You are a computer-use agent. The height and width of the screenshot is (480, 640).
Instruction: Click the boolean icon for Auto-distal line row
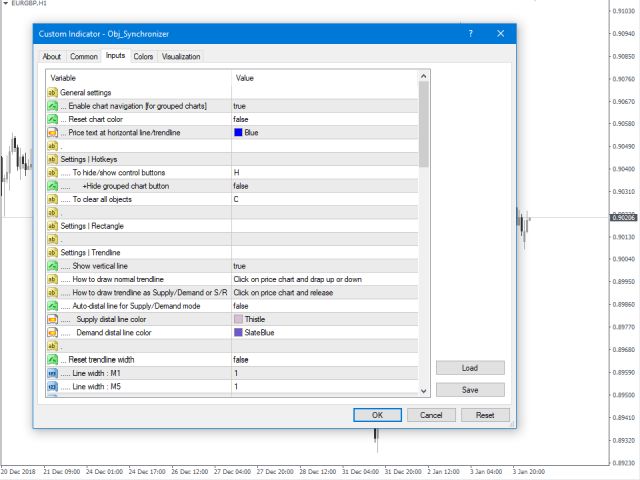point(52,306)
